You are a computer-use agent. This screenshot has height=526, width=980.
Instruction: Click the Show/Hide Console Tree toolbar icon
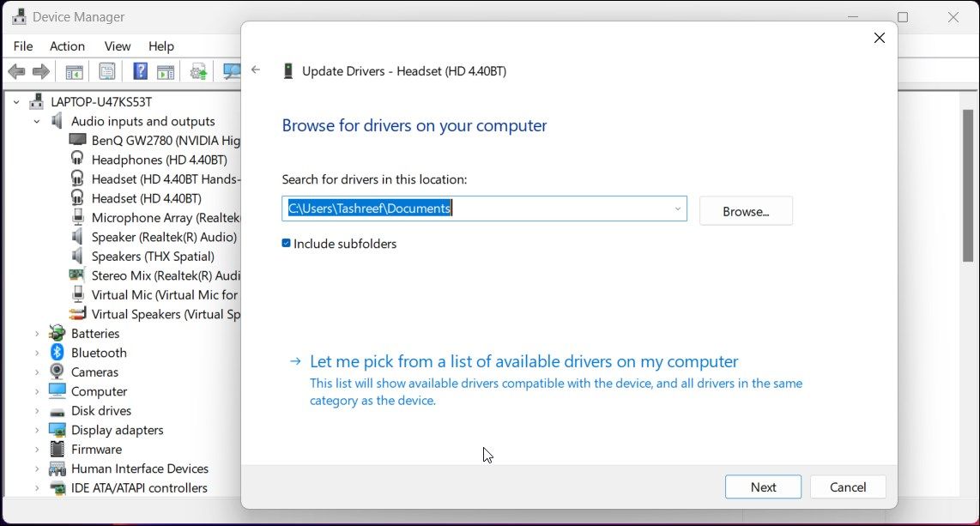(75, 72)
